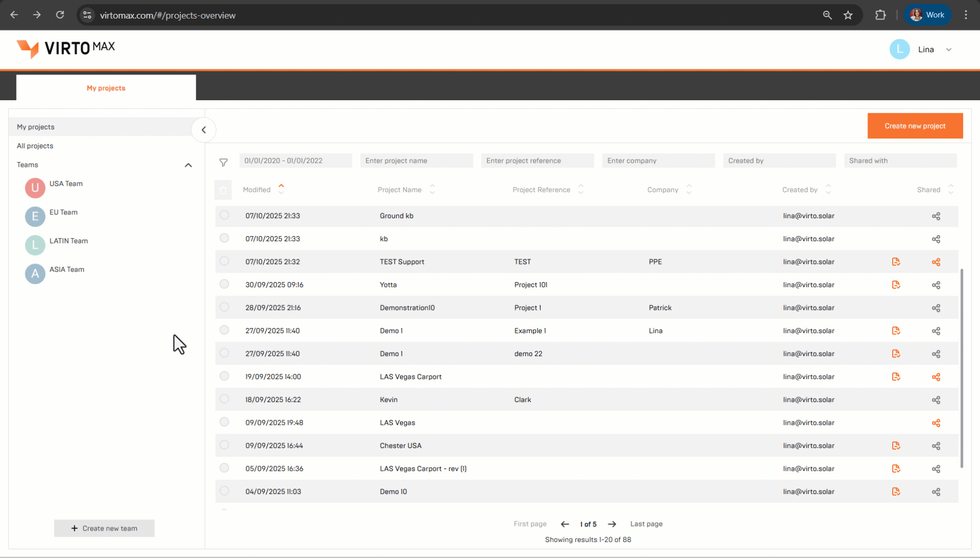Click the share icon for Ground kb project
The height and width of the screenshot is (558, 980).
(x=936, y=216)
